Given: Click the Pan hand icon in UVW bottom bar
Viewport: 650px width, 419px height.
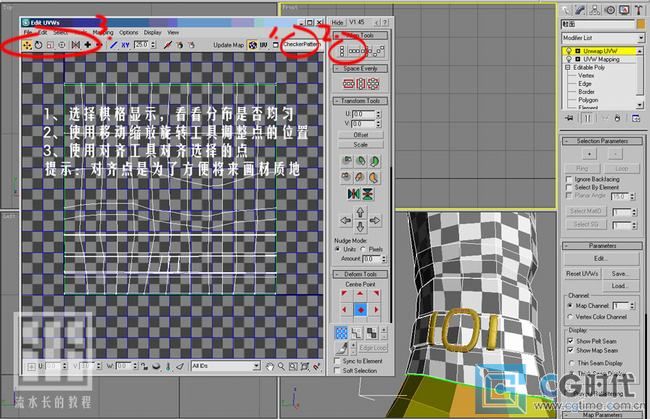Looking at the screenshot, I should pos(270,366).
